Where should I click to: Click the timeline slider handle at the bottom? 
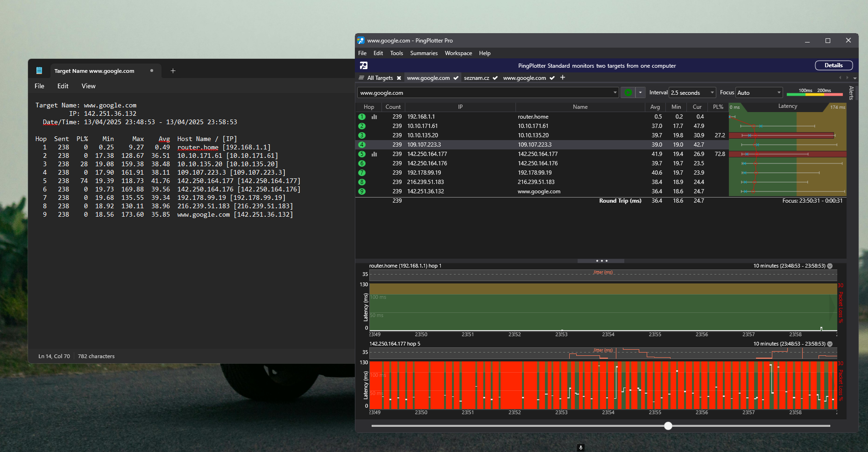point(668,426)
